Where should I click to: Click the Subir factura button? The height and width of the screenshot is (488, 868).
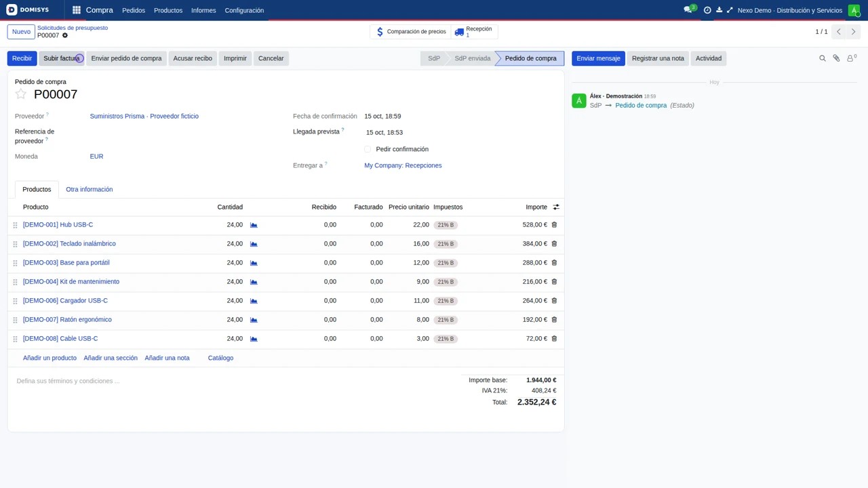[x=62, y=58]
